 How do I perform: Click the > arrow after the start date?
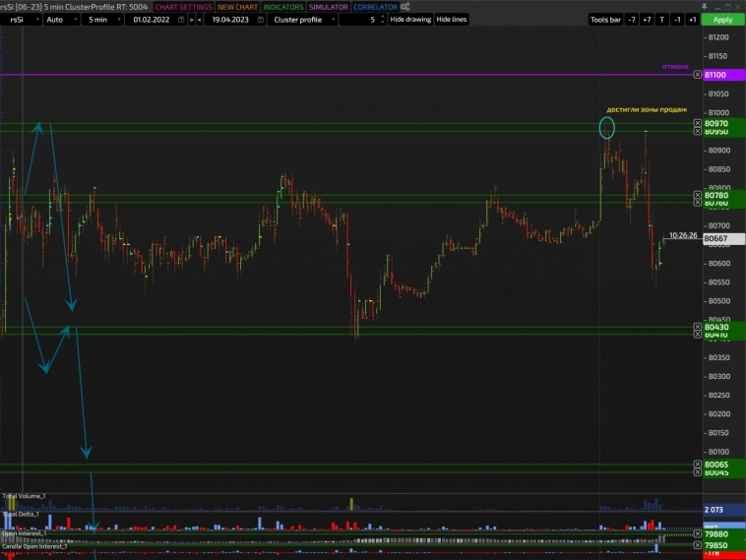click(x=191, y=20)
